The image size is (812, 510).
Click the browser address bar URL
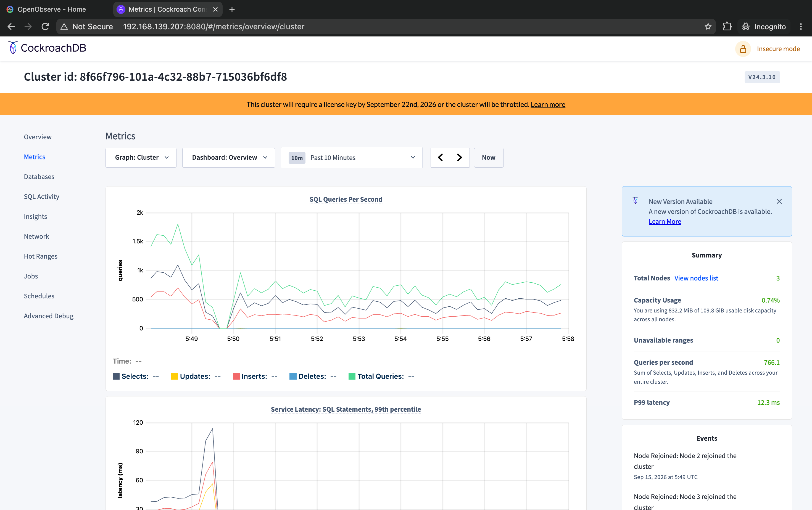[x=214, y=27]
